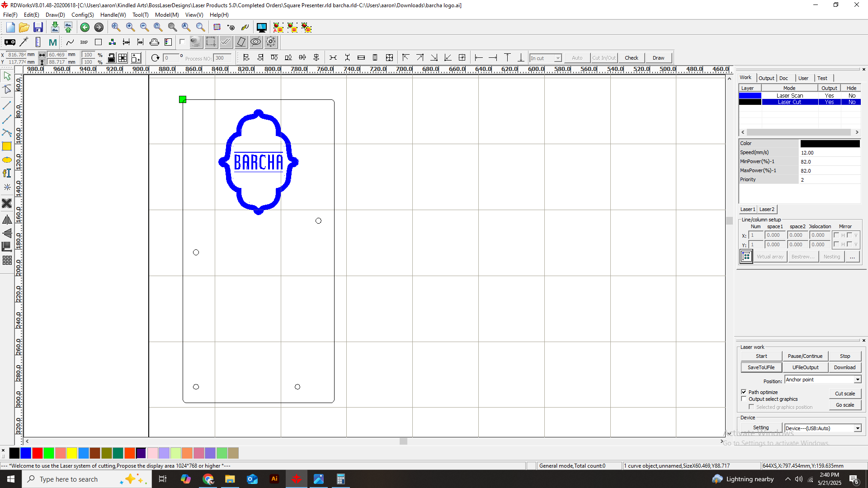Viewport: 868px width, 488px height.
Task: Select the yellow Ellipse drawing tool
Action: coord(7,160)
